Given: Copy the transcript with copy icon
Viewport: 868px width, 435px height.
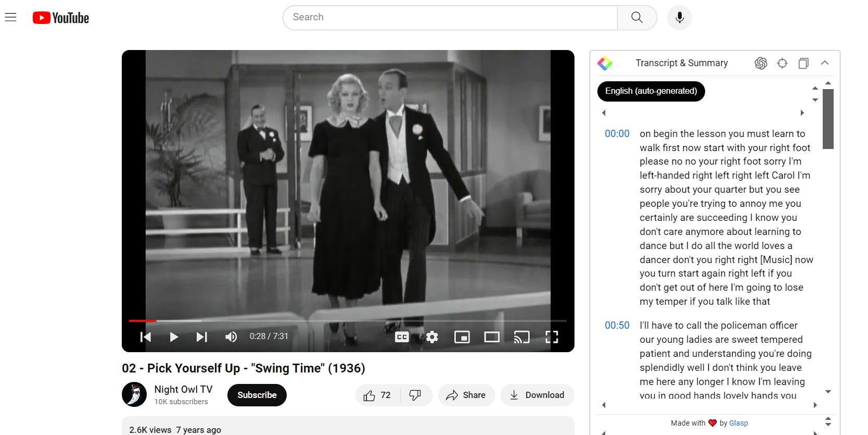Looking at the screenshot, I should (803, 63).
